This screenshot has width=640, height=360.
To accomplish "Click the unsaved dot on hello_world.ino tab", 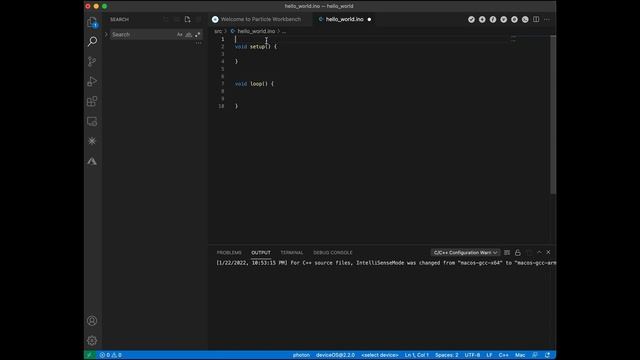I will tap(369, 19).
